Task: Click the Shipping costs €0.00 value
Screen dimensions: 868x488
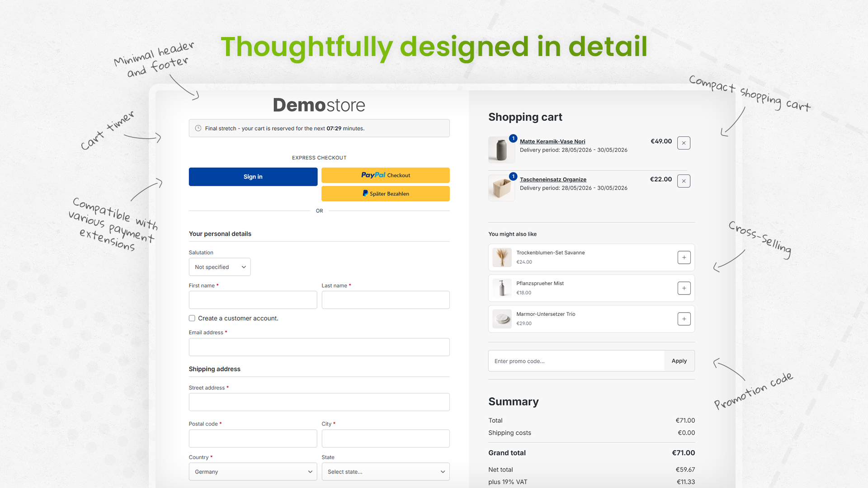Action: point(686,433)
